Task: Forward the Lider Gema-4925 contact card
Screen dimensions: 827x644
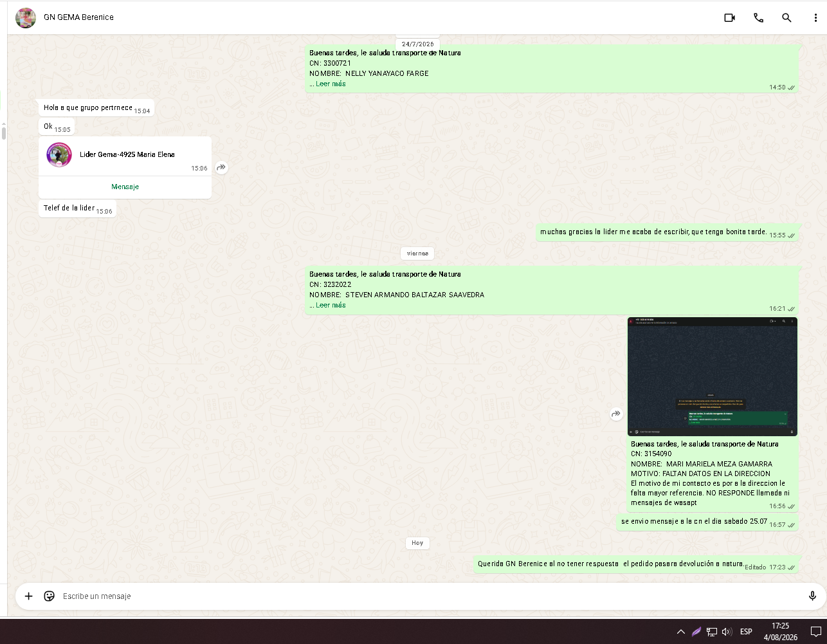Action: click(x=221, y=167)
